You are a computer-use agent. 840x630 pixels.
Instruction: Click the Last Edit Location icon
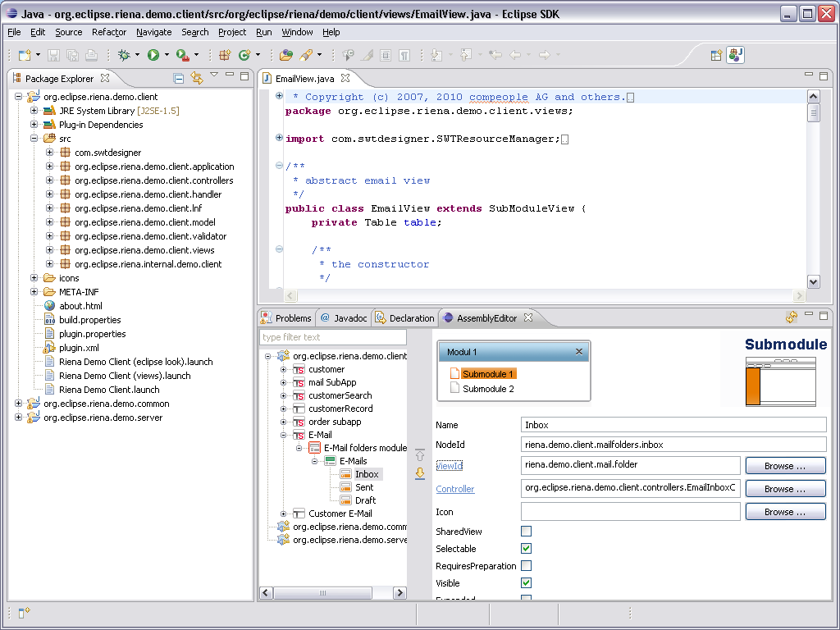point(495,55)
